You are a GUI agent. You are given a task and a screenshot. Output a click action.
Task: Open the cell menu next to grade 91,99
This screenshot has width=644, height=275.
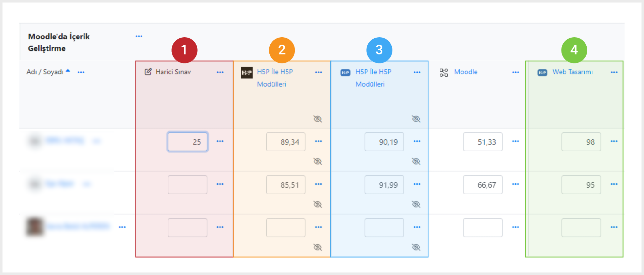[x=417, y=184]
